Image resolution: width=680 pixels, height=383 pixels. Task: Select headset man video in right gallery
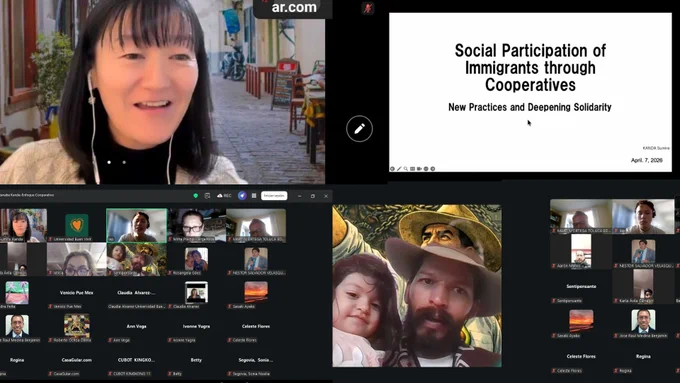pyautogui.click(x=643, y=216)
